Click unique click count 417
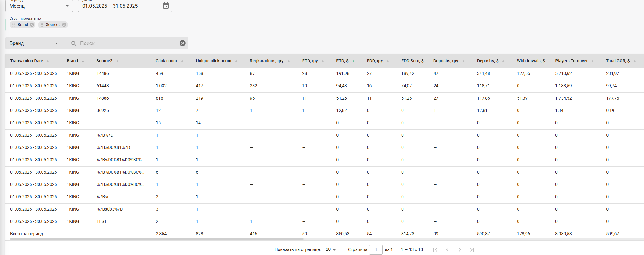644x255 pixels. (200, 86)
